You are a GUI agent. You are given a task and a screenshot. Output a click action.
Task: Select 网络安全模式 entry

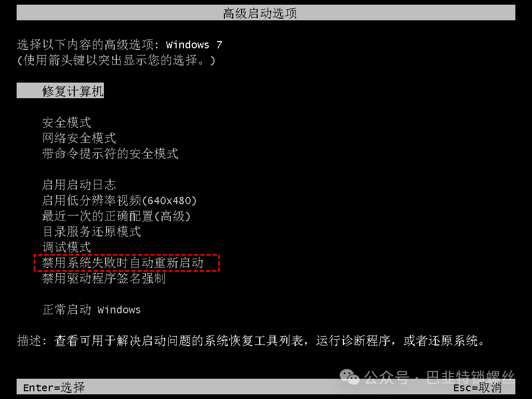point(79,138)
